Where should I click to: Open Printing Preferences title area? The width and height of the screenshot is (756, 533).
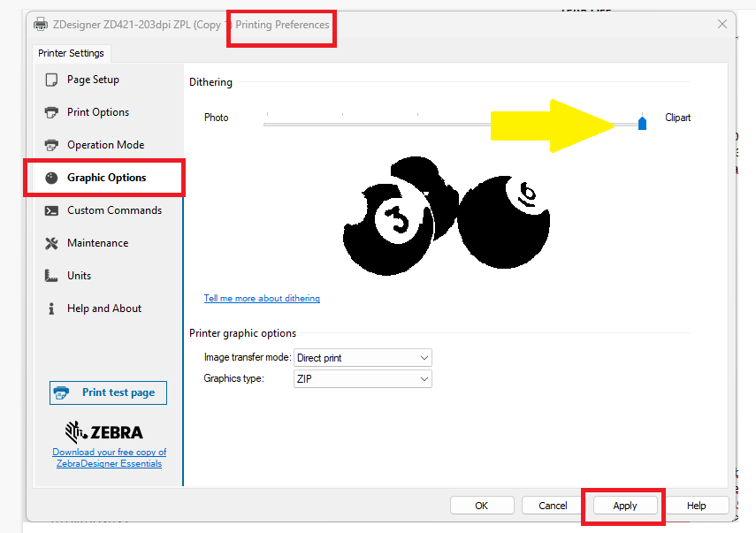[x=281, y=25]
